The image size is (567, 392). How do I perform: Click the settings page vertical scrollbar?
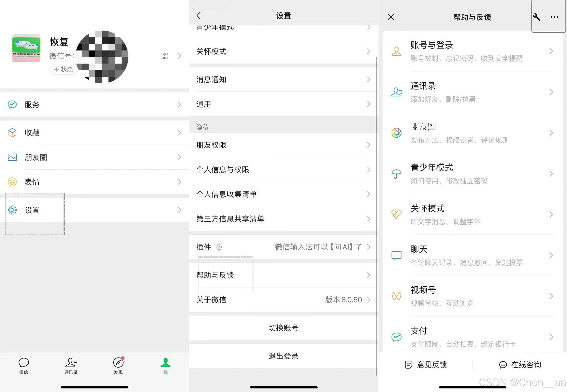(377, 216)
